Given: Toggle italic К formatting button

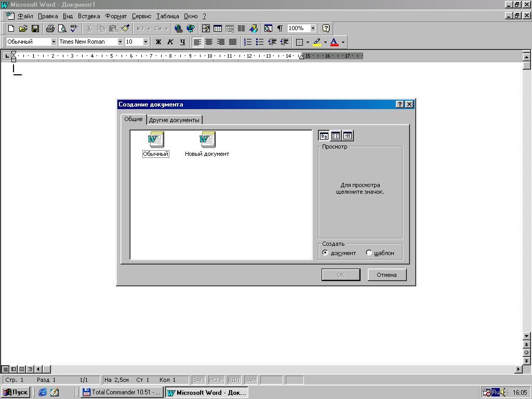Looking at the screenshot, I should [170, 42].
